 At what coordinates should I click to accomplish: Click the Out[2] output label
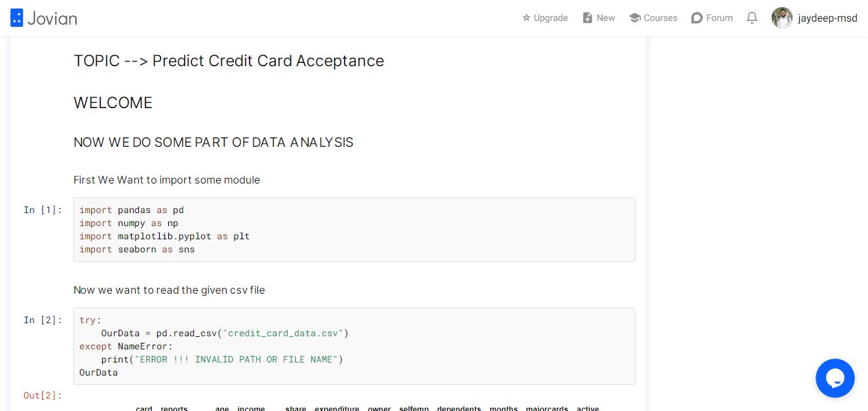click(x=43, y=395)
